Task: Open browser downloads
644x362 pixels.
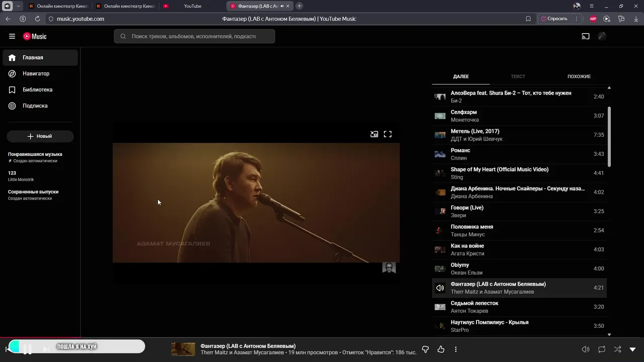Action: (x=636, y=19)
